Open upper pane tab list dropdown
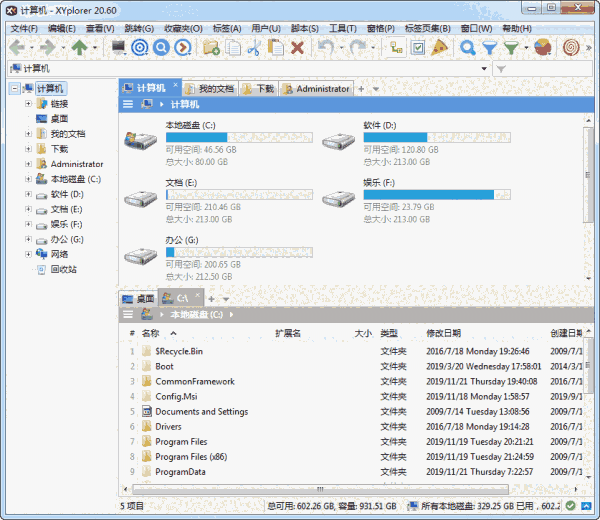 tap(376, 89)
